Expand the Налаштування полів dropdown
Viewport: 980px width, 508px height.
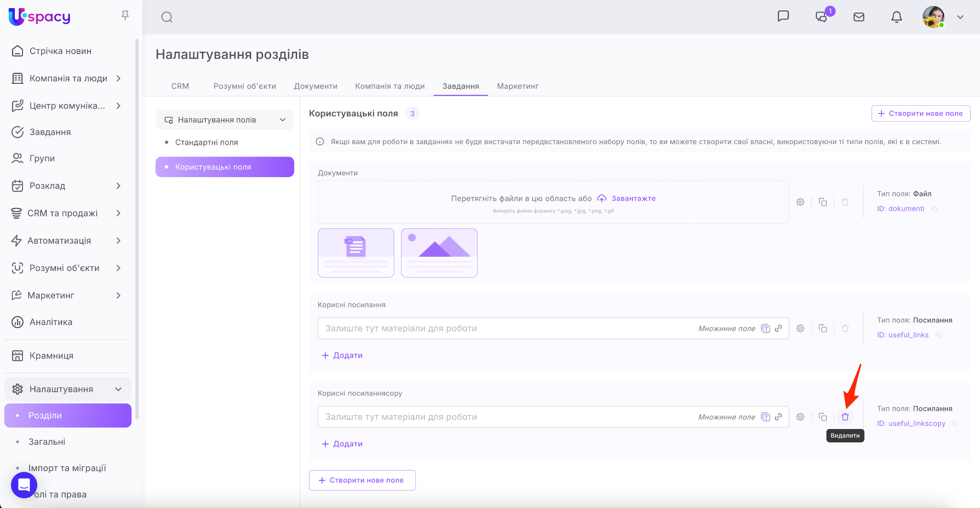282,120
